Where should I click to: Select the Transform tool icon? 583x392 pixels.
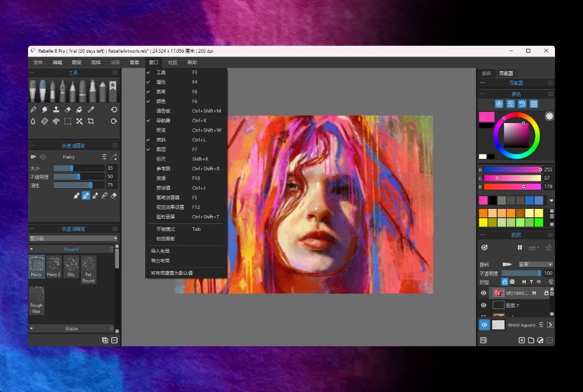tap(80, 122)
